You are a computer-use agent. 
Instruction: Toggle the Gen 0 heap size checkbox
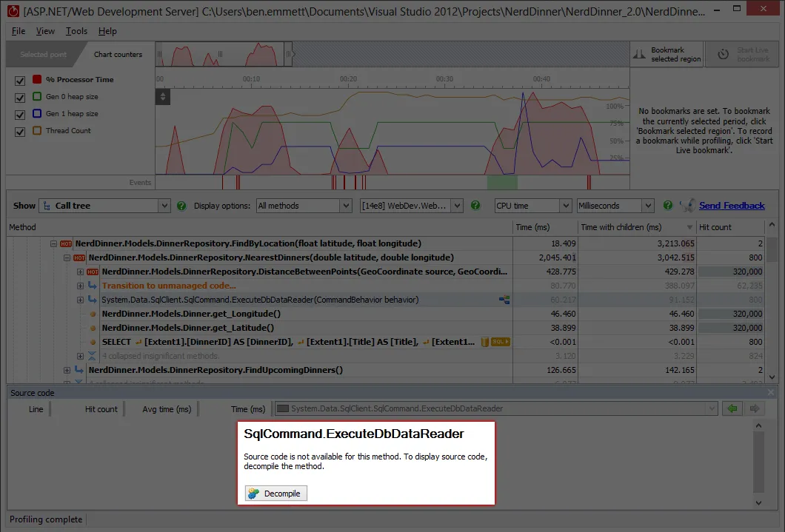pos(20,97)
